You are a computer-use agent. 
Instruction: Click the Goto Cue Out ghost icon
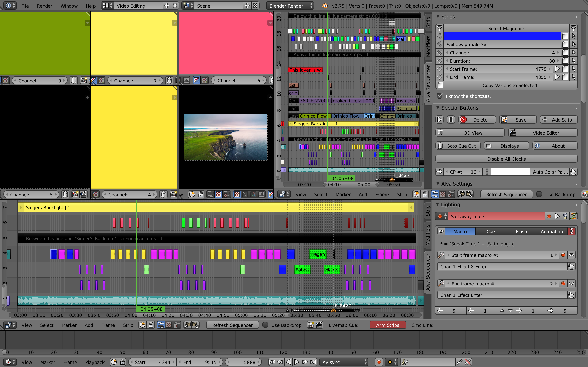pos(440,146)
